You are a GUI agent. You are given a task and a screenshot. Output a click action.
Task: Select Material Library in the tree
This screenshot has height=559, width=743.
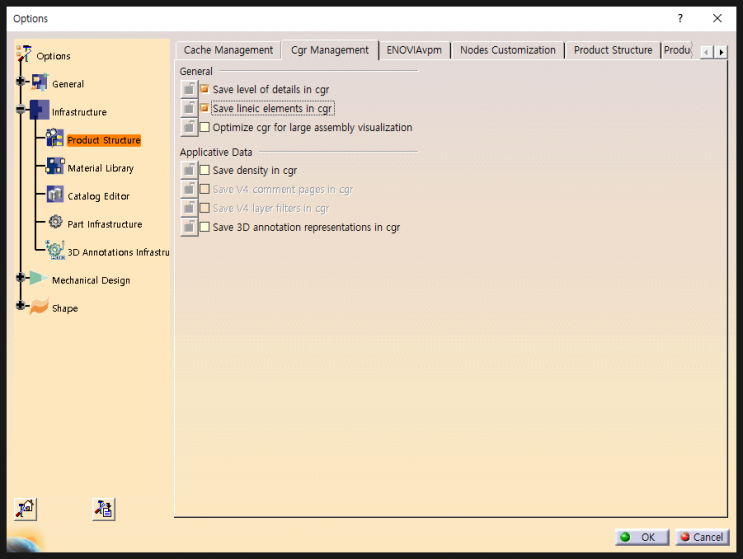100,168
